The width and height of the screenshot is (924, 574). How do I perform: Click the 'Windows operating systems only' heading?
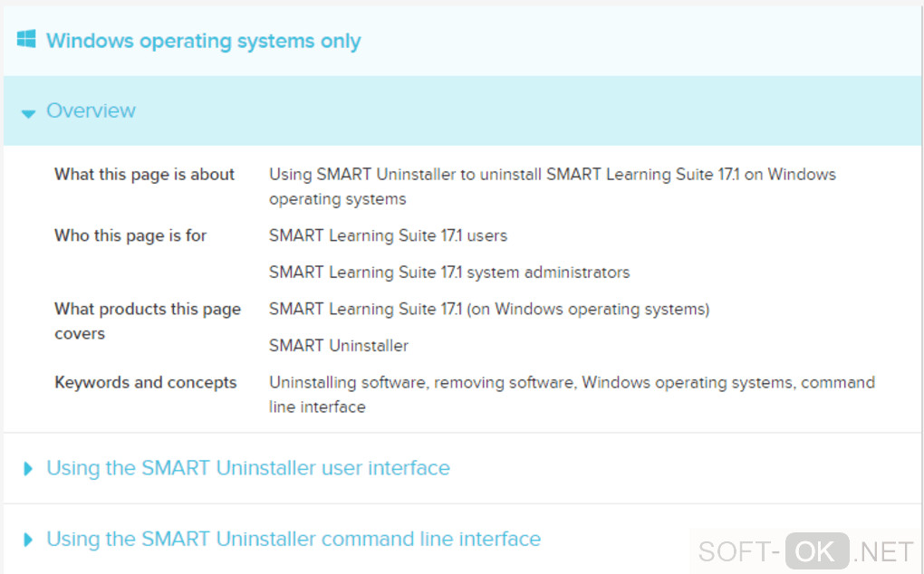(203, 42)
